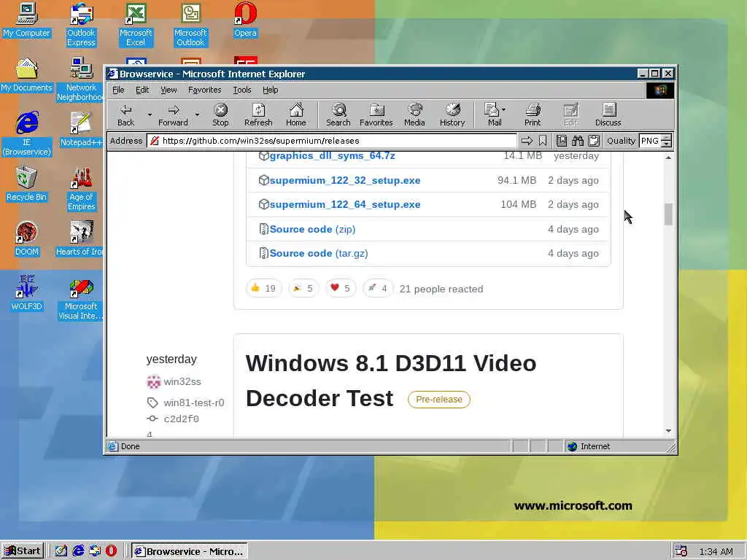Open the Start menu button
This screenshot has width=747, height=560.
pyautogui.click(x=23, y=551)
